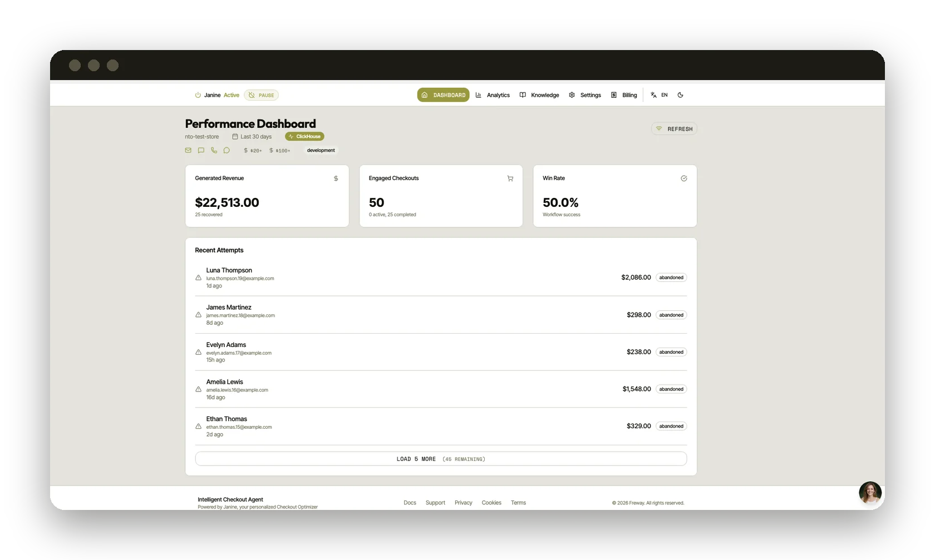Click warning icon beside Evelyn Adams
The image size is (935, 560).
coord(198,352)
